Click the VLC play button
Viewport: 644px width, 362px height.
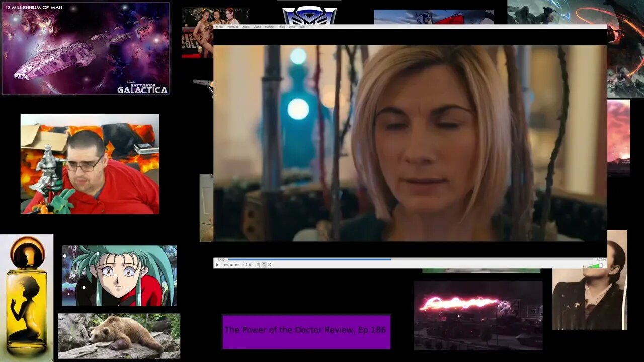pyautogui.click(x=217, y=265)
